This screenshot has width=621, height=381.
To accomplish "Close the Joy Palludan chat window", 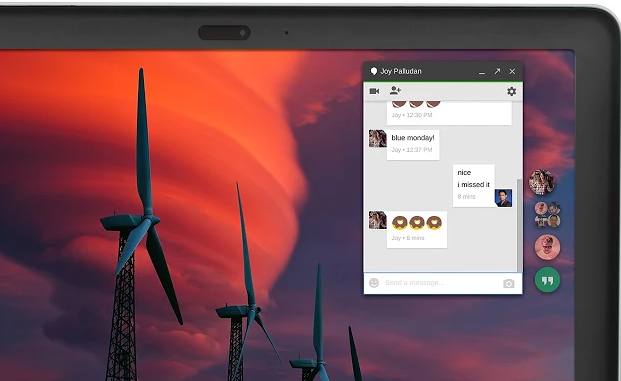I will click(x=512, y=71).
